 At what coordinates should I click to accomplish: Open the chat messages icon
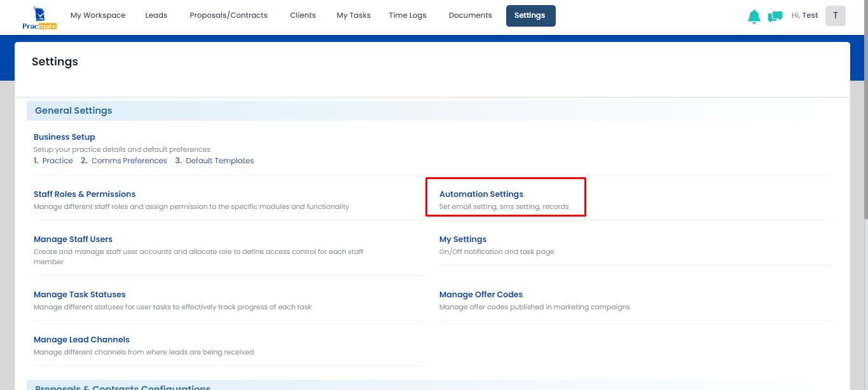coord(775,17)
